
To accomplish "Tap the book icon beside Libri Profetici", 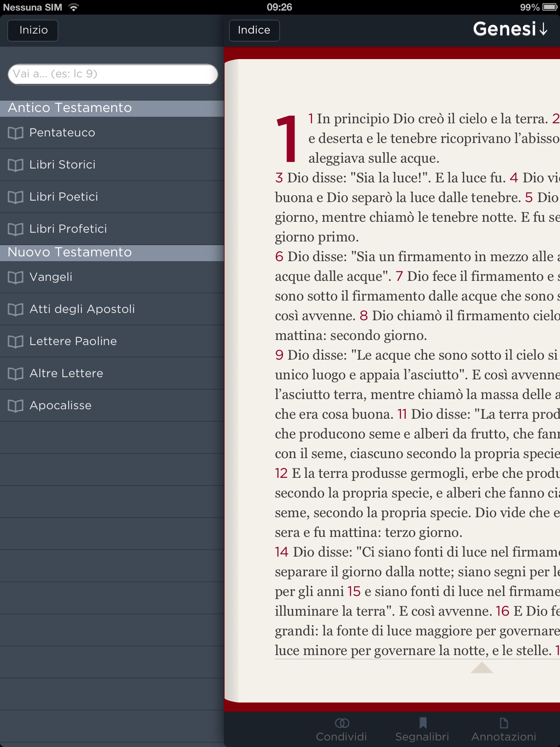I will [15, 229].
